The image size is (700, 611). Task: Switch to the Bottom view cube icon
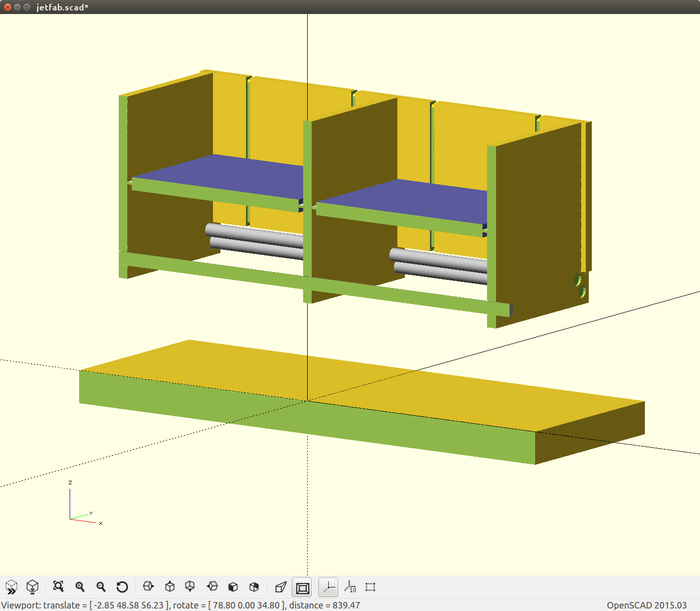(190, 586)
